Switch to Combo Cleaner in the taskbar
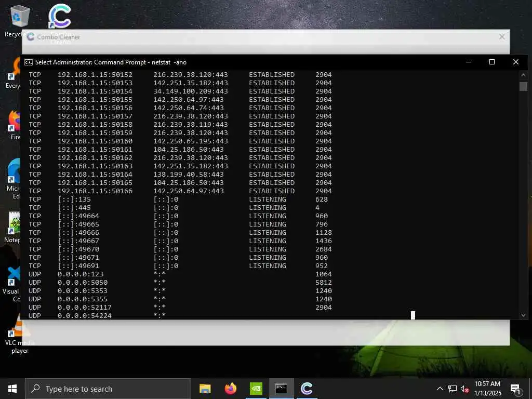Image resolution: width=532 pixels, height=399 pixels. coord(307,389)
